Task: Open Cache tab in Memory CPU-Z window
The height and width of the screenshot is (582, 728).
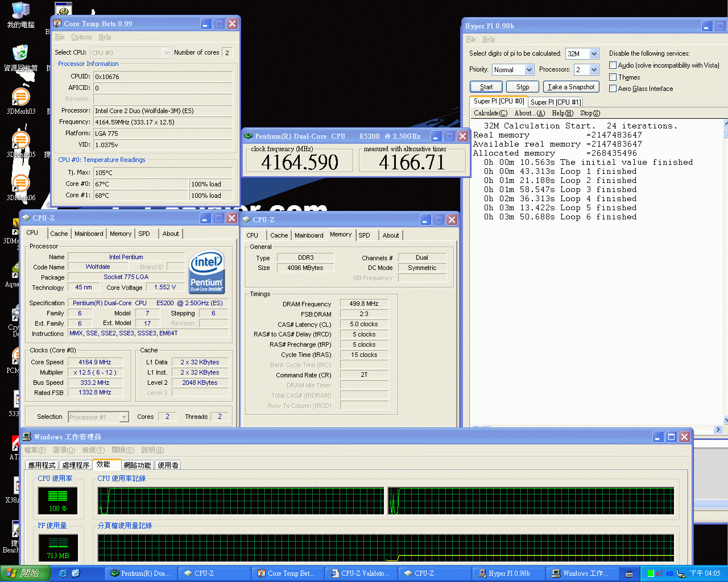Action: 279,235
